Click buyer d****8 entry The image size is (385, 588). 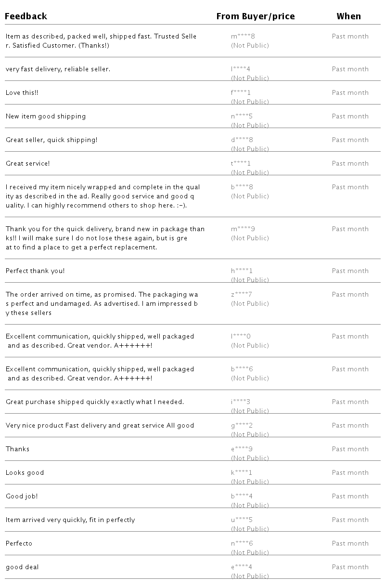[242, 140]
